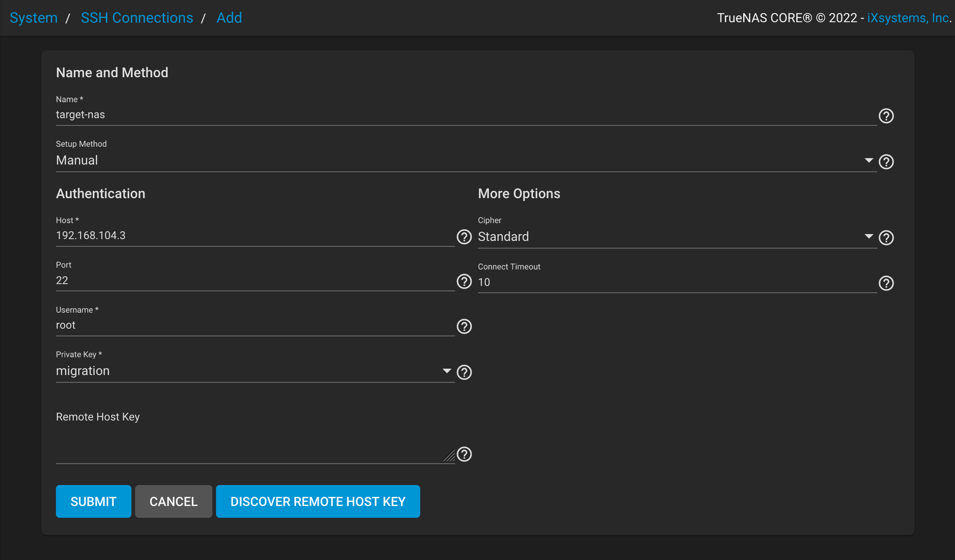Click the More Options heading
Image resolution: width=955 pixels, height=560 pixels.
pyautogui.click(x=519, y=193)
